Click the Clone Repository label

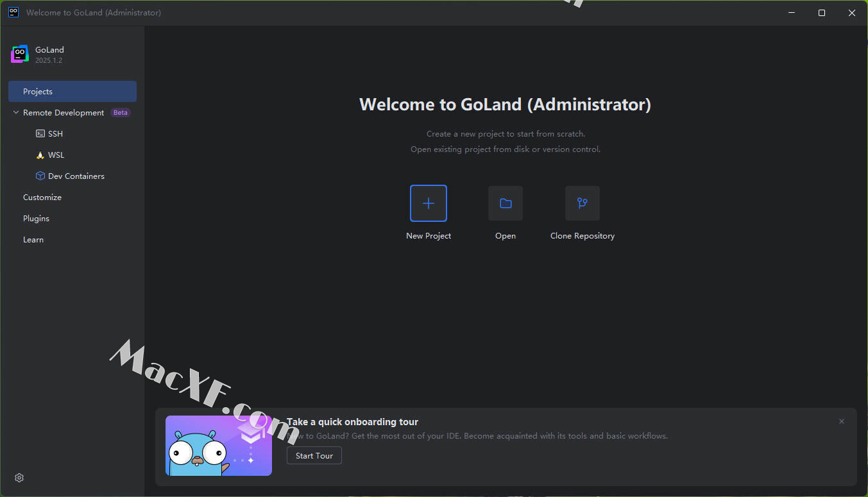click(x=583, y=236)
